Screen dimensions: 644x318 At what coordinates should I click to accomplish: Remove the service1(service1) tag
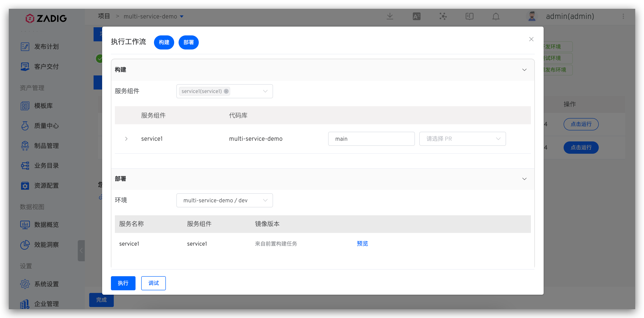226,91
